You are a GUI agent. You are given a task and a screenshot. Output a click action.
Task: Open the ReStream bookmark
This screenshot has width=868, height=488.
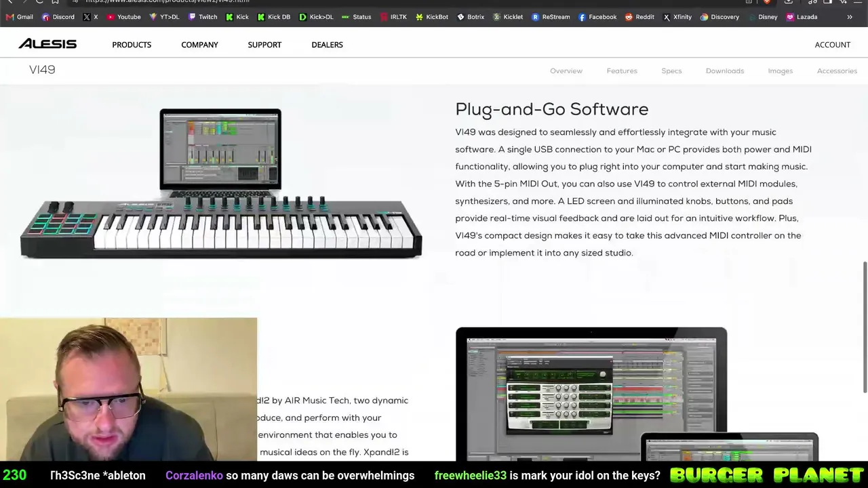[551, 17]
